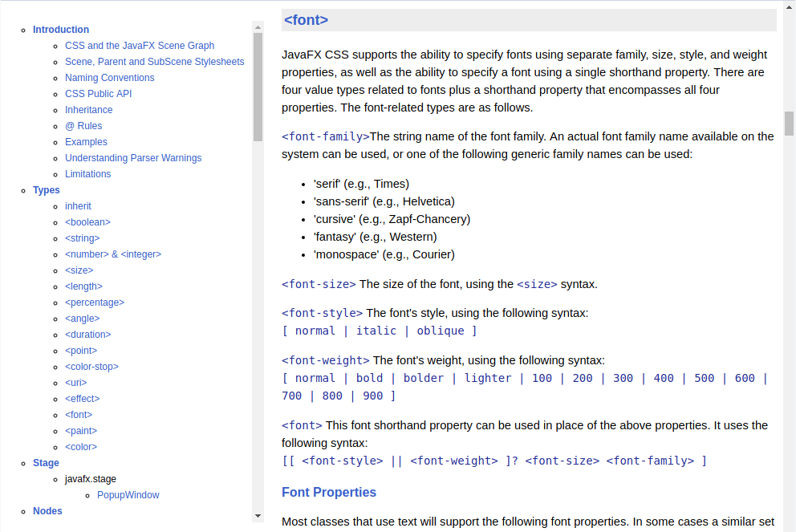The image size is (796, 532).
Task: View the <boolean> type documentation
Action: (87, 222)
